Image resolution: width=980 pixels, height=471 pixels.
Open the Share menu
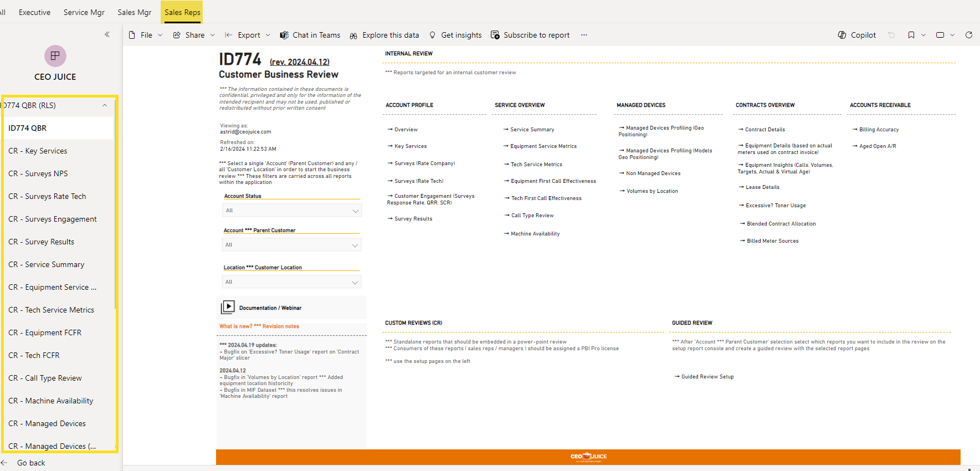pos(194,35)
